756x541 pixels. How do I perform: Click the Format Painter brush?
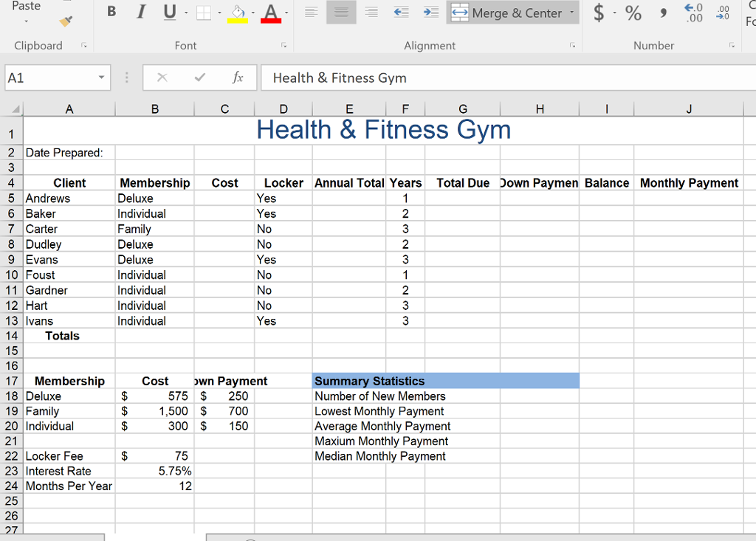point(66,21)
